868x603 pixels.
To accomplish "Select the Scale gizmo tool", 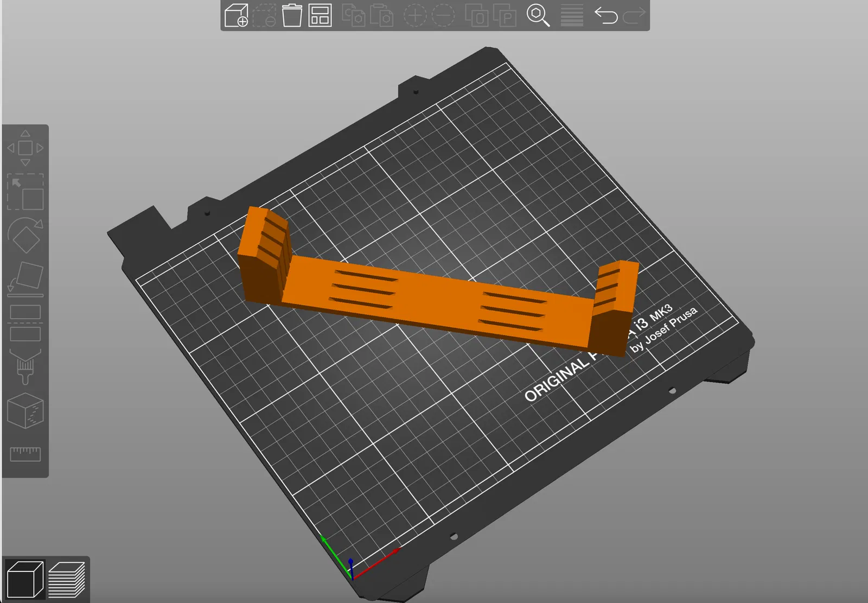I will [x=25, y=192].
